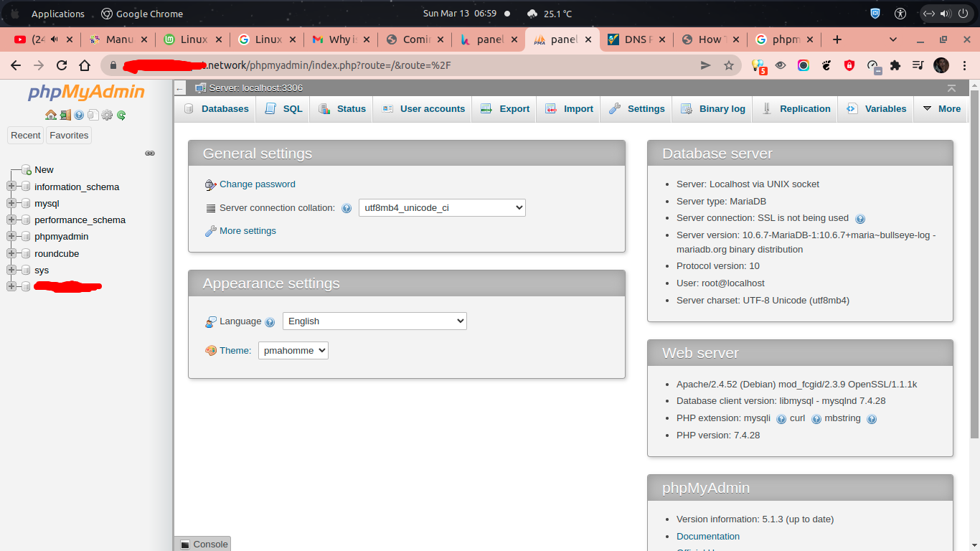Open phpMyAdmin documentation question-mark icon in sidebar
Screen dimensions: 980x551
point(79,115)
